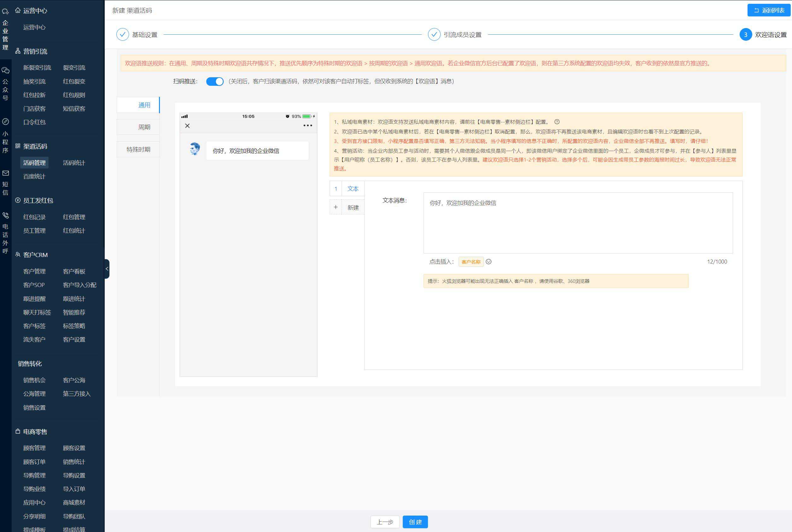Click the emoji smiley icon
792x532 pixels.
coord(488,262)
